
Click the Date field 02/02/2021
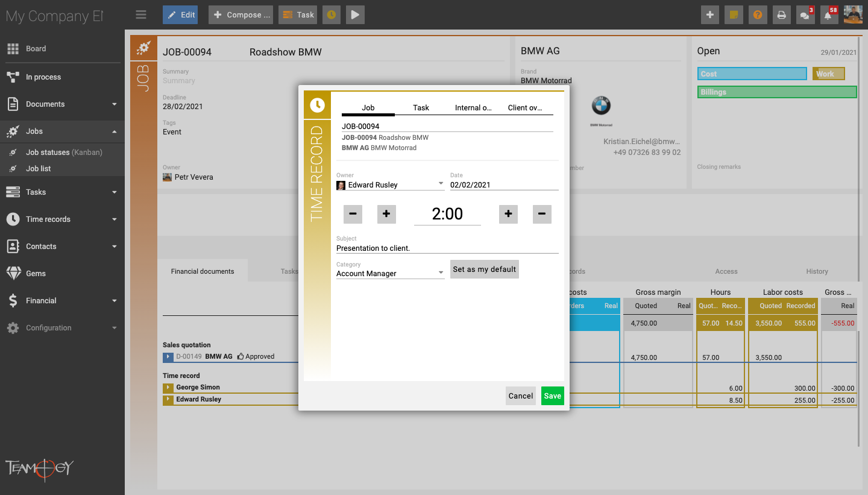505,184
